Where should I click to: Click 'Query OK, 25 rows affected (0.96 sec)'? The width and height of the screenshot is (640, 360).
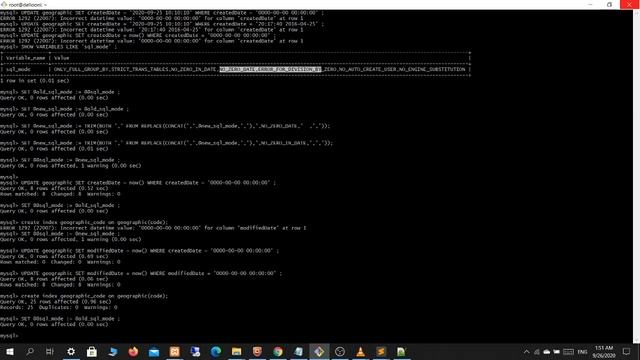click(56, 302)
